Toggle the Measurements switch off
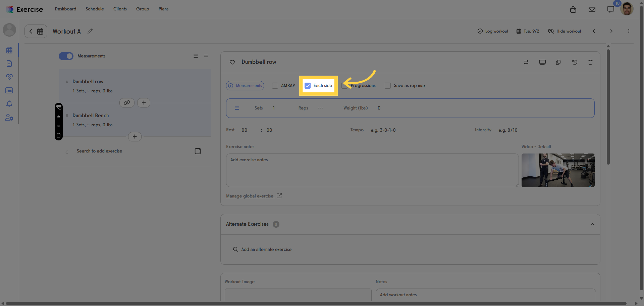Image resolution: width=644 pixels, height=306 pixels. pyautogui.click(x=66, y=56)
